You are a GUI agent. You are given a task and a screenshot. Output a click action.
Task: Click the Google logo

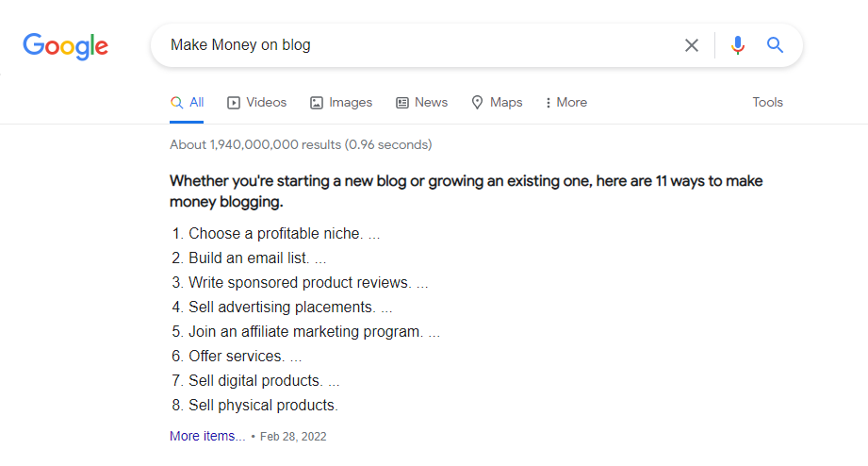[65, 45]
